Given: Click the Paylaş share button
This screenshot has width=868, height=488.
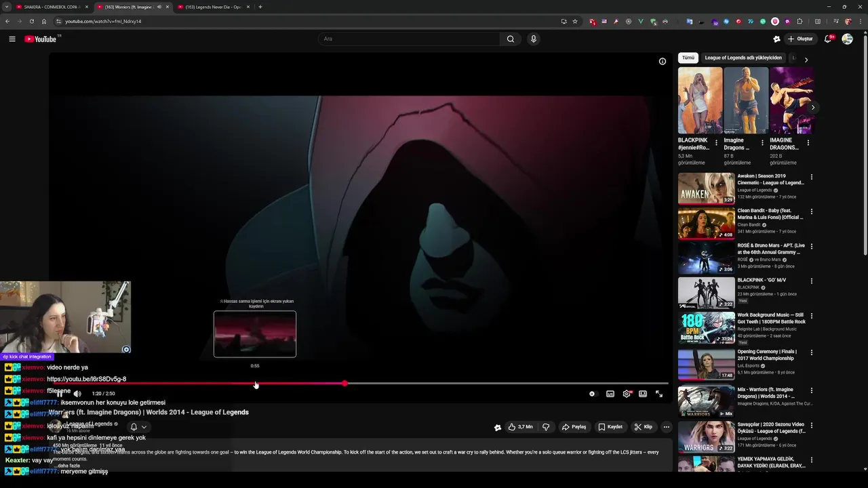Looking at the screenshot, I should coord(574,427).
